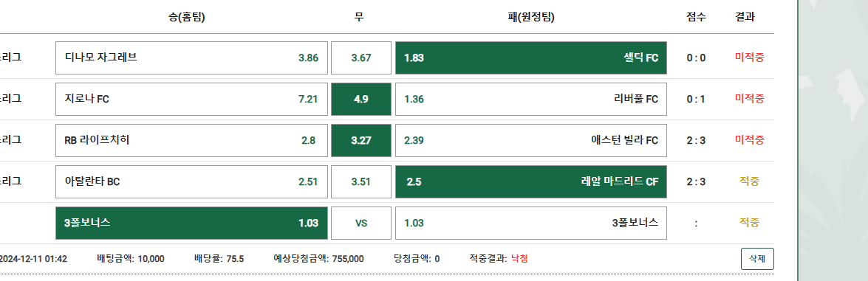Choose 아탈란타 BC home odds 2.51

coord(191,181)
